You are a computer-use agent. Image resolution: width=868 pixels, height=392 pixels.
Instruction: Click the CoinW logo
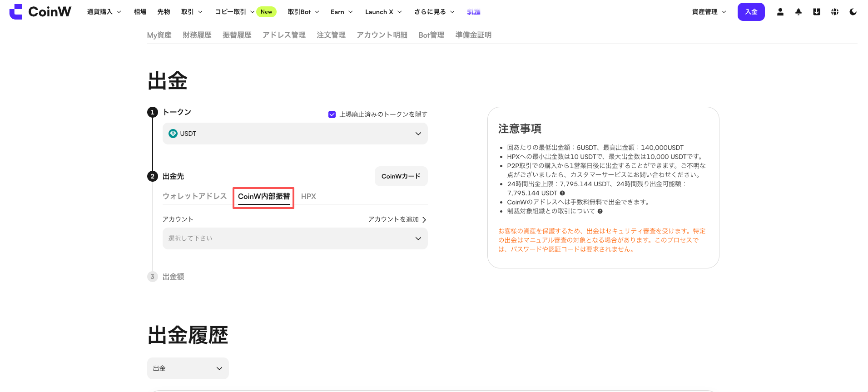(40, 12)
